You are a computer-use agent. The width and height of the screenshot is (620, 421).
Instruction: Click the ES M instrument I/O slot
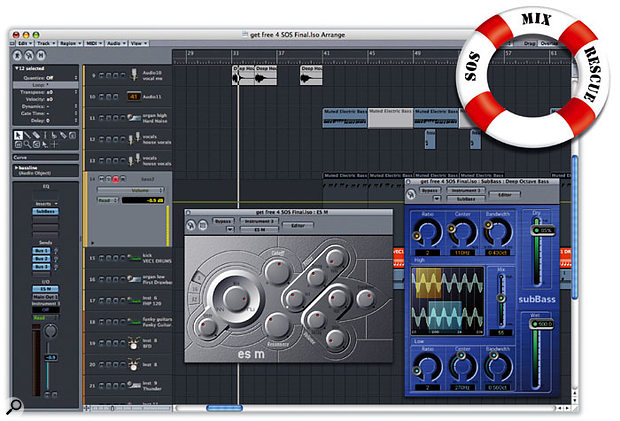45,289
